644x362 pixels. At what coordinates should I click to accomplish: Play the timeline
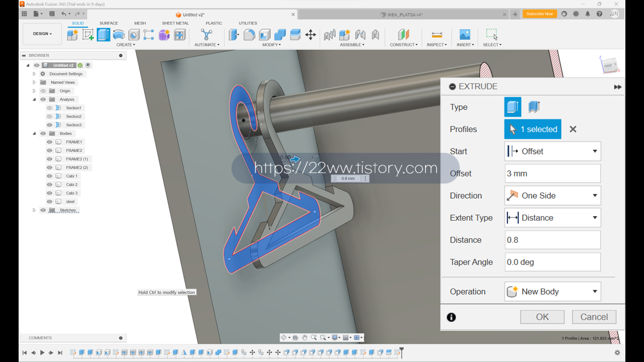[42, 353]
